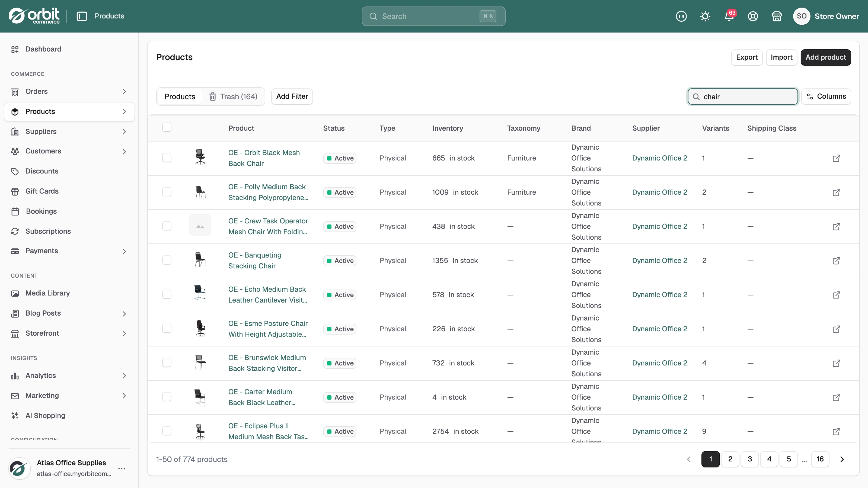Go to page 16 of products
Viewport: 868px width, 488px height.
[x=820, y=459]
